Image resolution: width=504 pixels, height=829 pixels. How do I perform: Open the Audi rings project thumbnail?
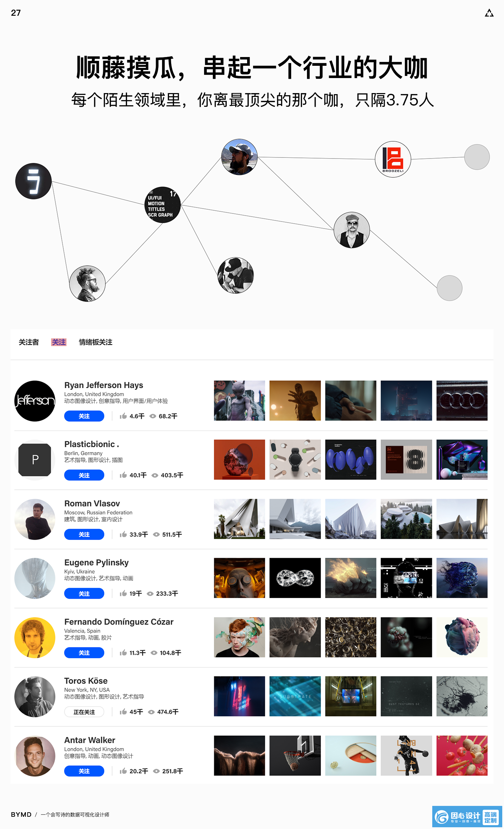(x=462, y=400)
